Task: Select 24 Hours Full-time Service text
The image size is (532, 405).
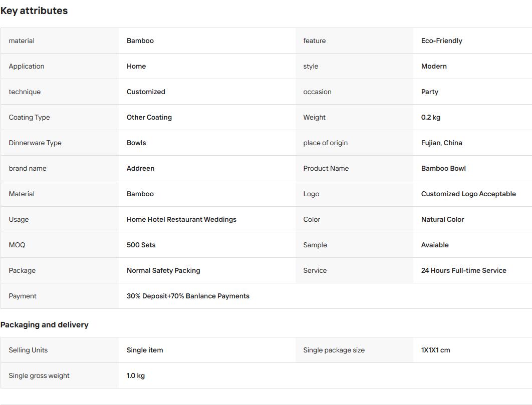Action: tap(463, 270)
